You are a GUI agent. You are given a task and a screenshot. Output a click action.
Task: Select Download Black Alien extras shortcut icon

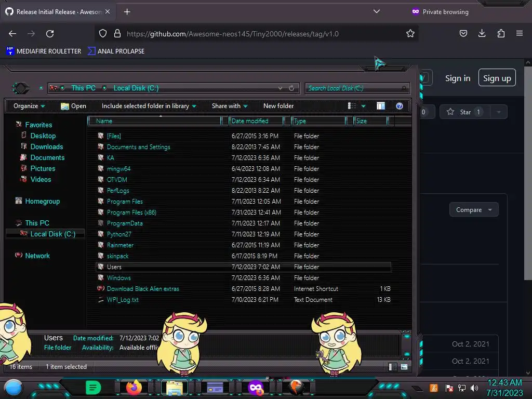(101, 288)
